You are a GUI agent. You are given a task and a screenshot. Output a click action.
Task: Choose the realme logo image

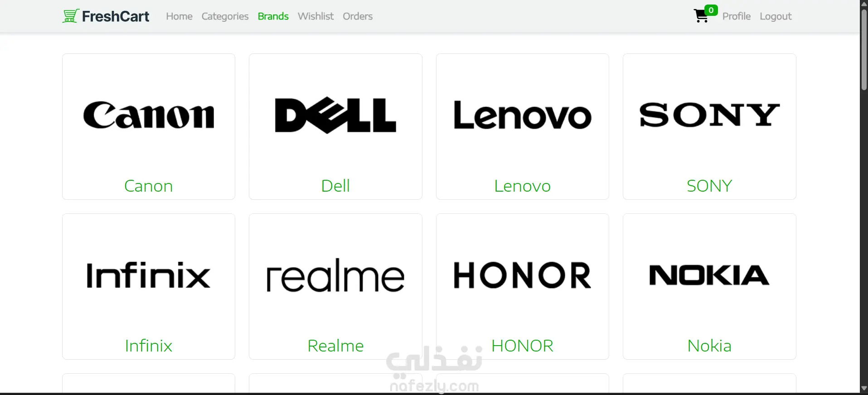click(x=335, y=275)
